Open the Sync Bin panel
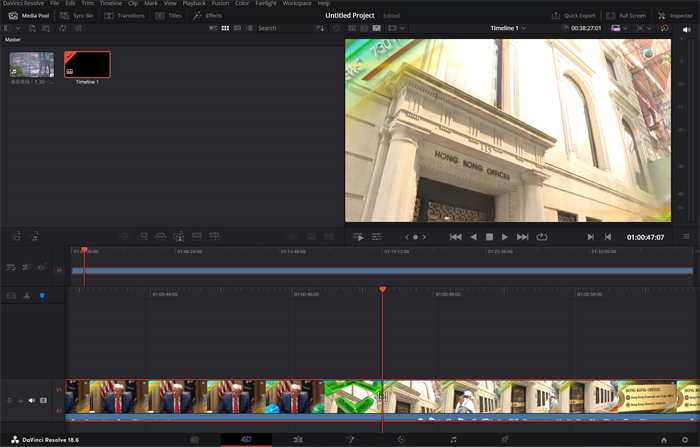Screen dimensions: 700x447 tap(77, 16)
